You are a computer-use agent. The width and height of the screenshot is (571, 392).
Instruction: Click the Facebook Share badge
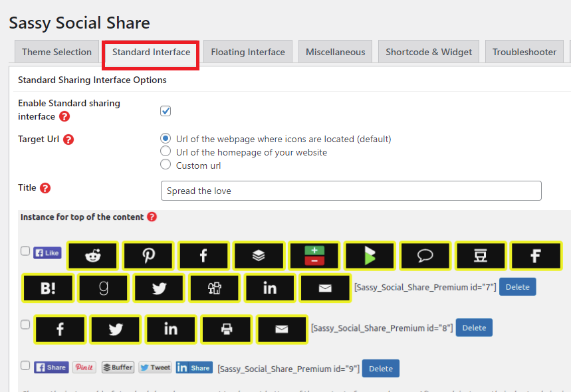point(51,367)
